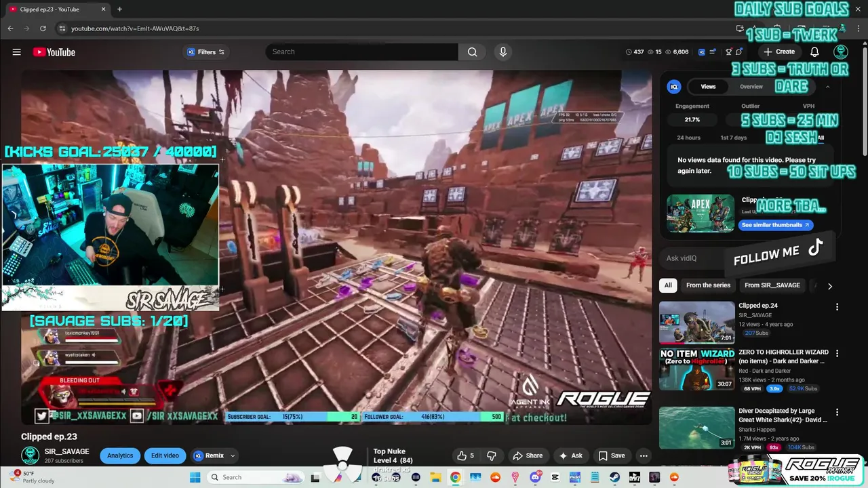Open more actions menu below the video
Screen dimensions: 868x488
644,455
